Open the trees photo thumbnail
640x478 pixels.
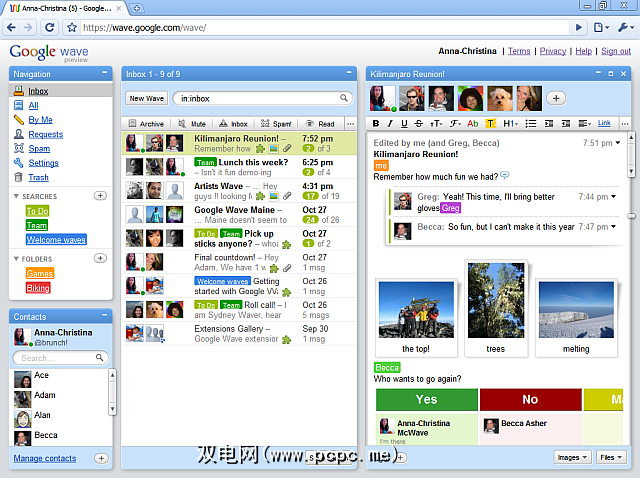pyautogui.click(x=496, y=300)
